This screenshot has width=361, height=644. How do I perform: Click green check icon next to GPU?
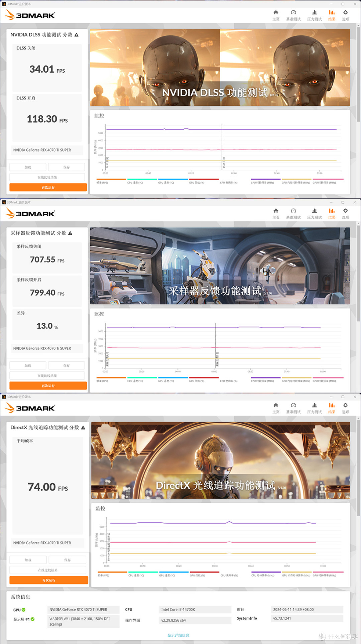click(23, 610)
